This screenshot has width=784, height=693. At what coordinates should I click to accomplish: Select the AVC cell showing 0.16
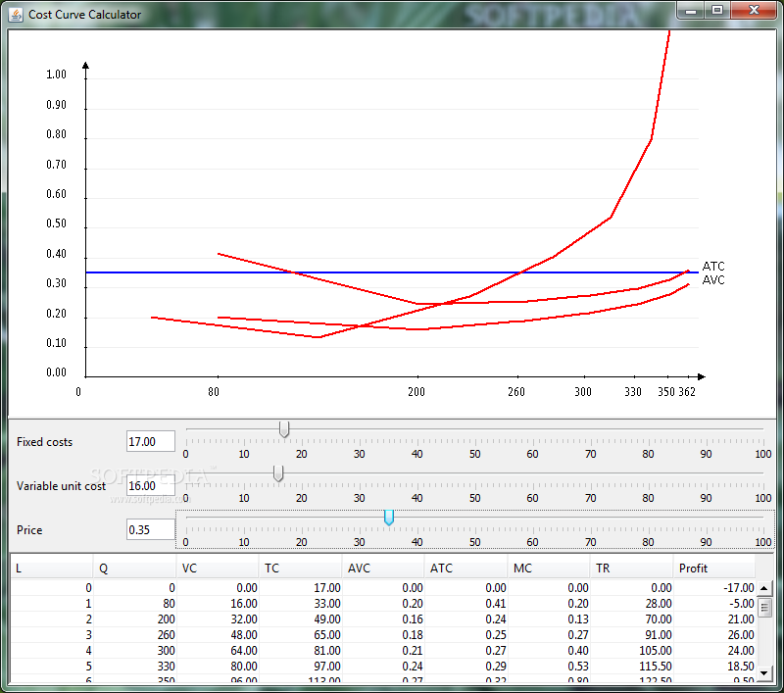tap(383, 619)
